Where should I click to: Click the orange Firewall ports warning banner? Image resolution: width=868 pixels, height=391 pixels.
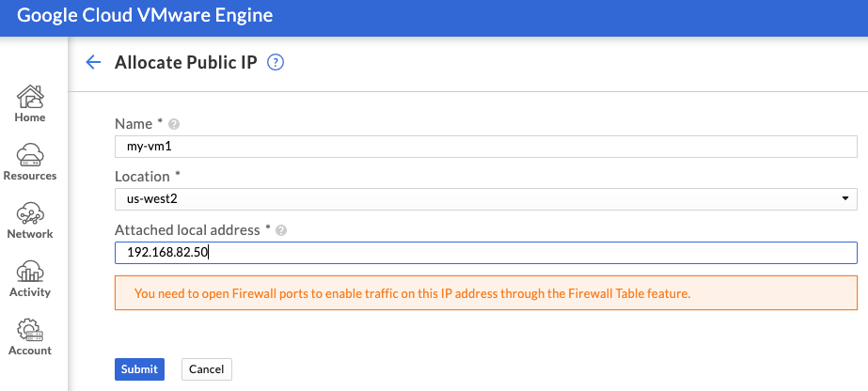point(486,293)
